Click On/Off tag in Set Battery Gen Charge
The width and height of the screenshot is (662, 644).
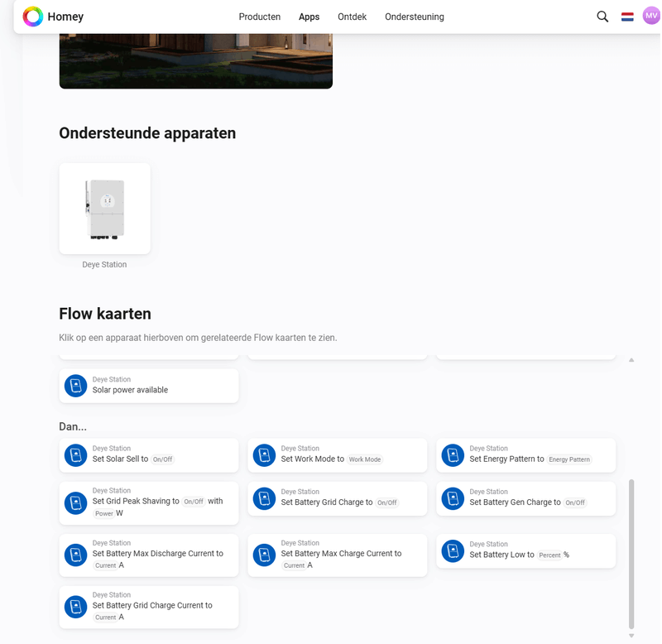pyautogui.click(x=575, y=502)
